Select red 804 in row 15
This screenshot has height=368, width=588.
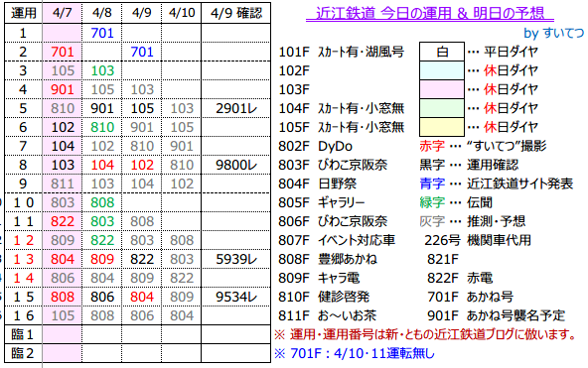[142, 297]
